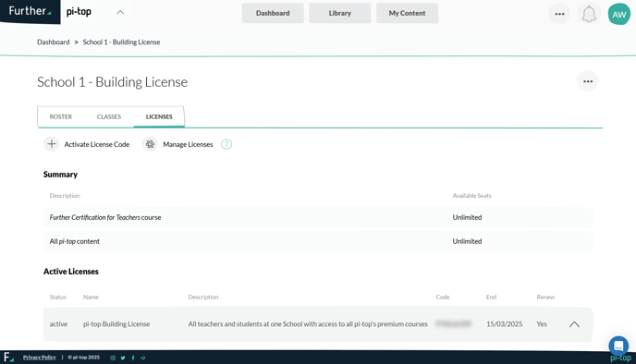Image resolution: width=636 pixels, height=364 pixels.
Task: Click the Summary Description column header
Action: click(65, 195)
